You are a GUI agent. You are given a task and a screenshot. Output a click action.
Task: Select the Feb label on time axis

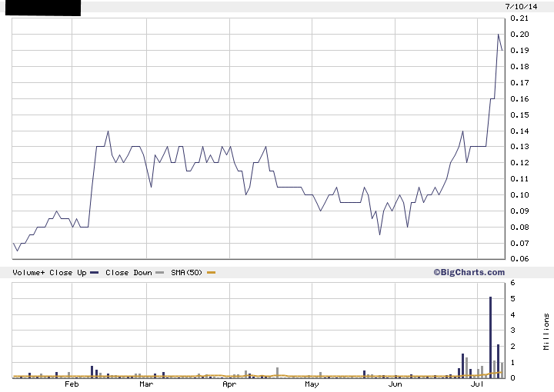(72, 384)
